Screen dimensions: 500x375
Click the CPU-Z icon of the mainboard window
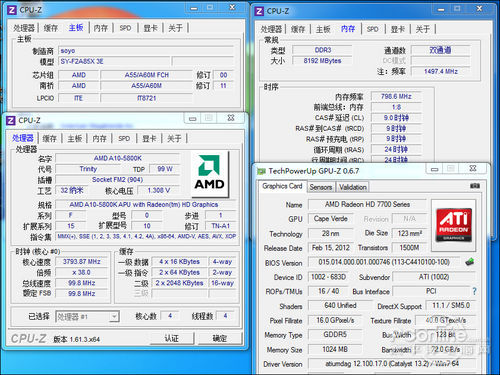(x=12, y=10)
